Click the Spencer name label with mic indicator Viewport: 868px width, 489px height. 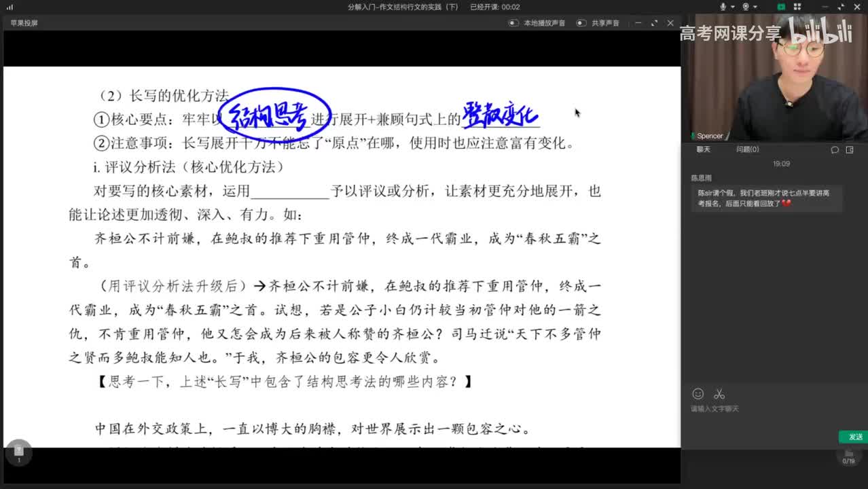707,136
